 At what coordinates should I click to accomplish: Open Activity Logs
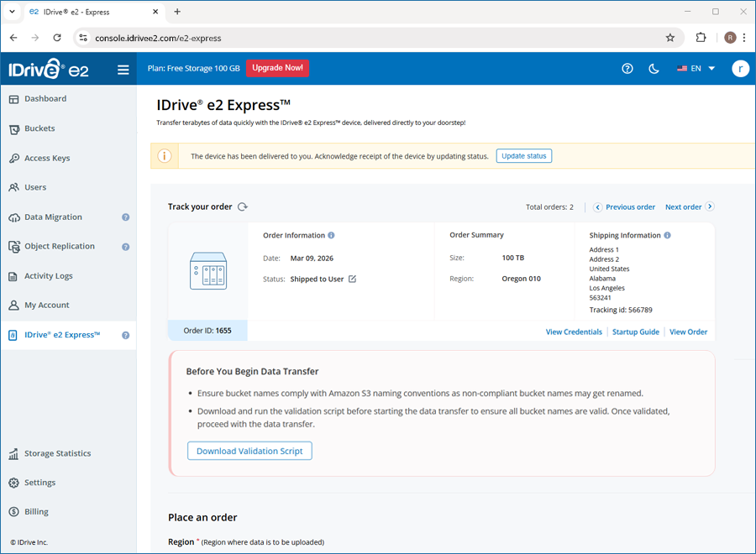pos(48,276)
